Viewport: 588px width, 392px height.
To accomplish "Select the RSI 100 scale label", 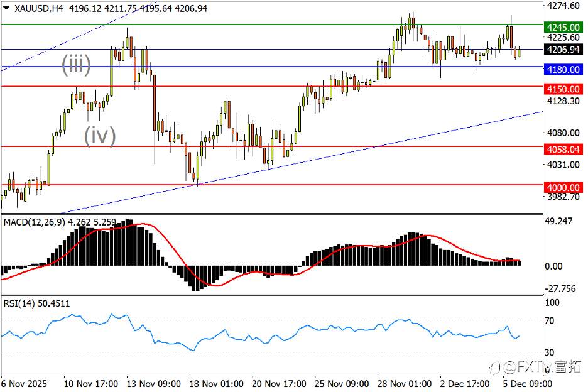I will pyautogui.click(x=552, y=302).
